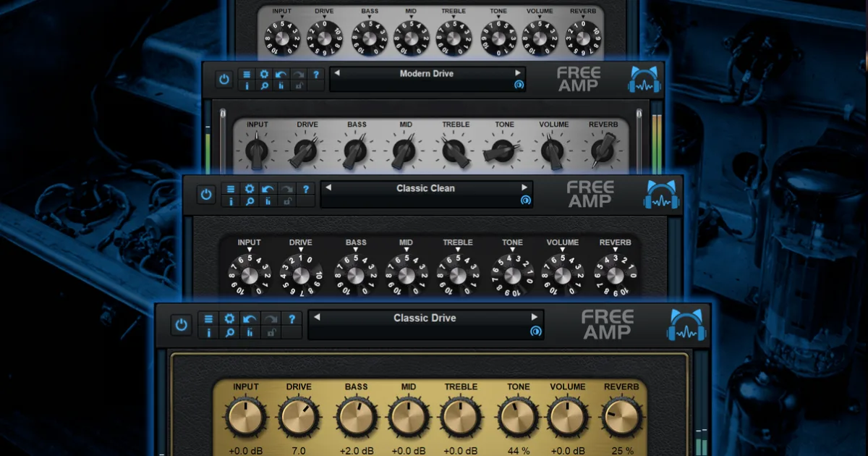
Task: Click levels icon in Classic Clean toolbar
Action: point(268,201)
